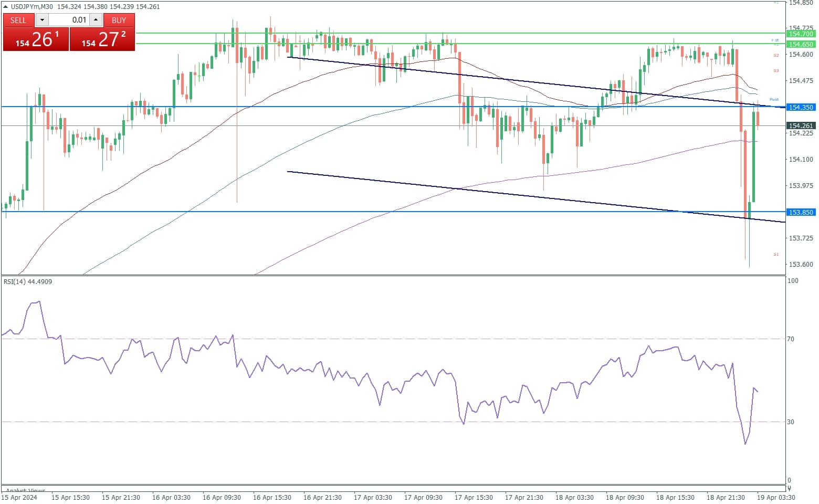This screenshot has width=819, height=504.
Task: Click the buy price 154.27 panel
Action: pos(102,39)
